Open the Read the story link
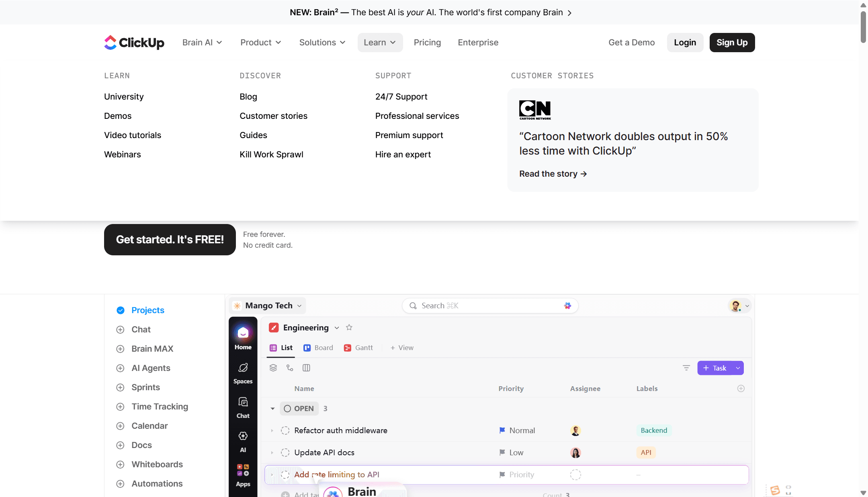 point(553,174)
